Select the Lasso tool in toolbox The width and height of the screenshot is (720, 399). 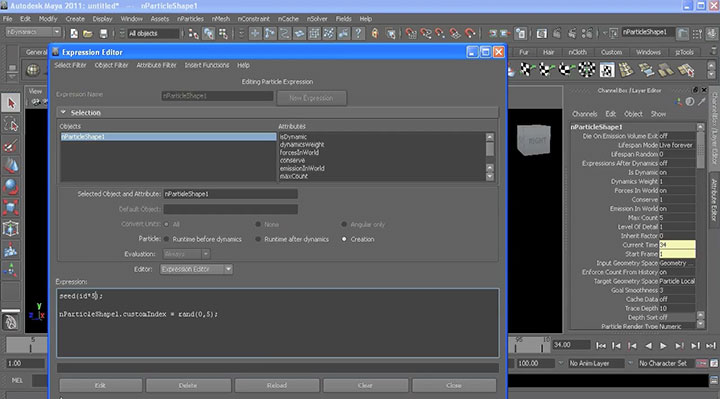[11, 124]
